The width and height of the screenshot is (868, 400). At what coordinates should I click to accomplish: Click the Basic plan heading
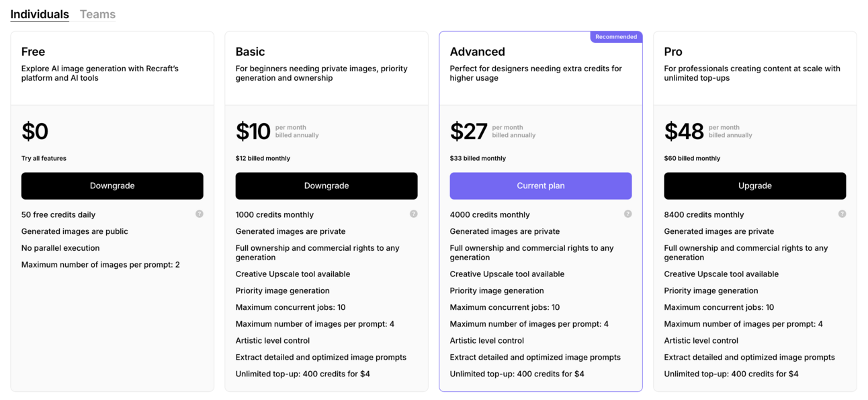click(250, 52)
